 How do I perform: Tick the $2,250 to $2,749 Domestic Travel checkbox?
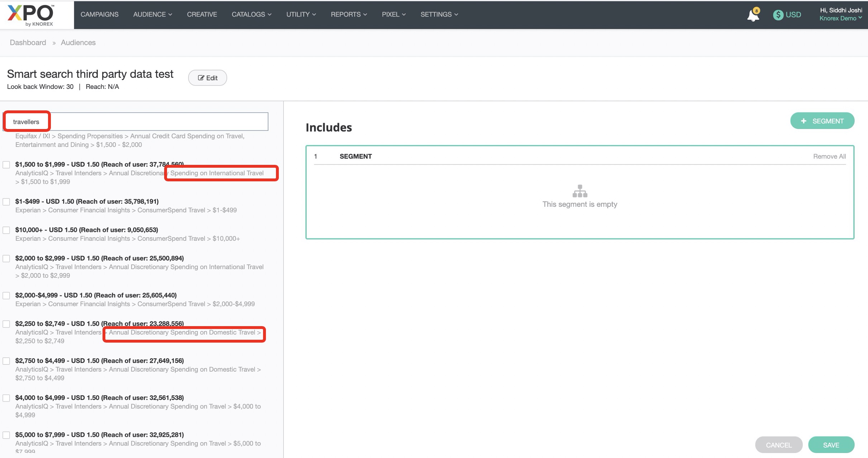pyautogui.click(x=6, y=324)
